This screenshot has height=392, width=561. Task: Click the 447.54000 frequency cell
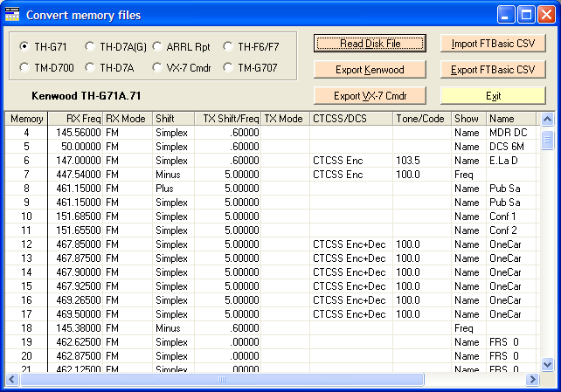click(75, 175)
